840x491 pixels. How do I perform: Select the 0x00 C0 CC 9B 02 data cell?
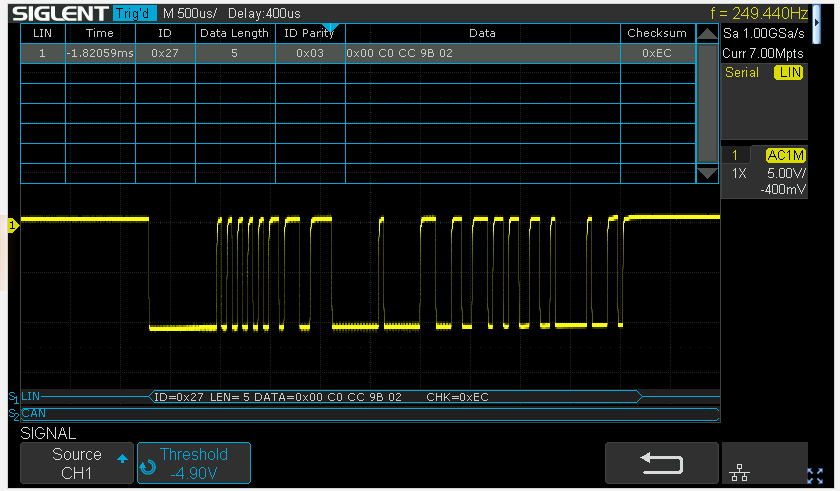(x=482, y=54)
